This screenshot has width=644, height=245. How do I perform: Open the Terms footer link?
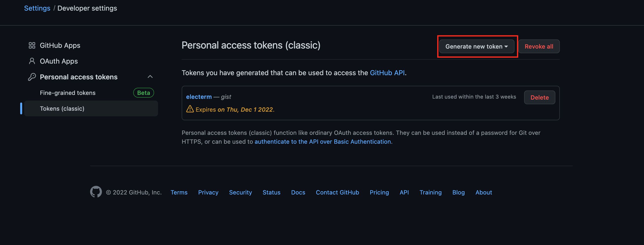pos(179,192)
